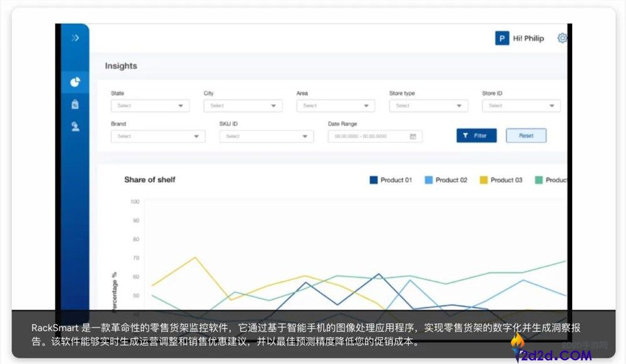
Task: Click the Hi! Philip greeting text
Action: [528, 38]
